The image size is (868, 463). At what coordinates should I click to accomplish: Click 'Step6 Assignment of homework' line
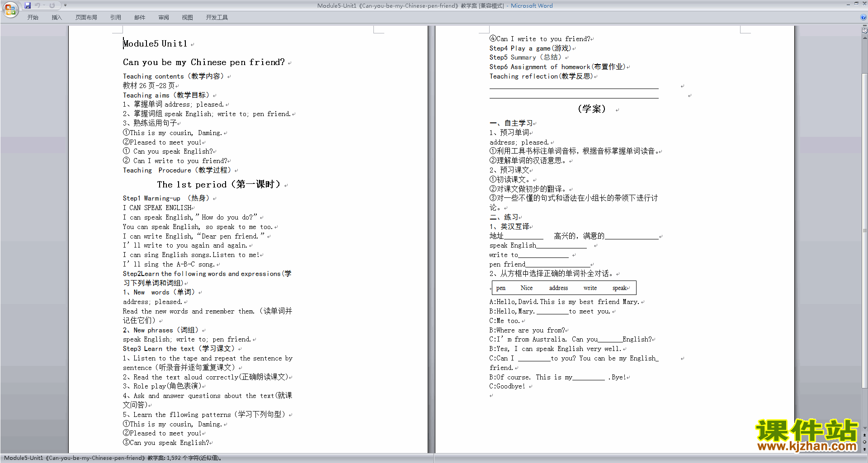[x=557, y=67]
